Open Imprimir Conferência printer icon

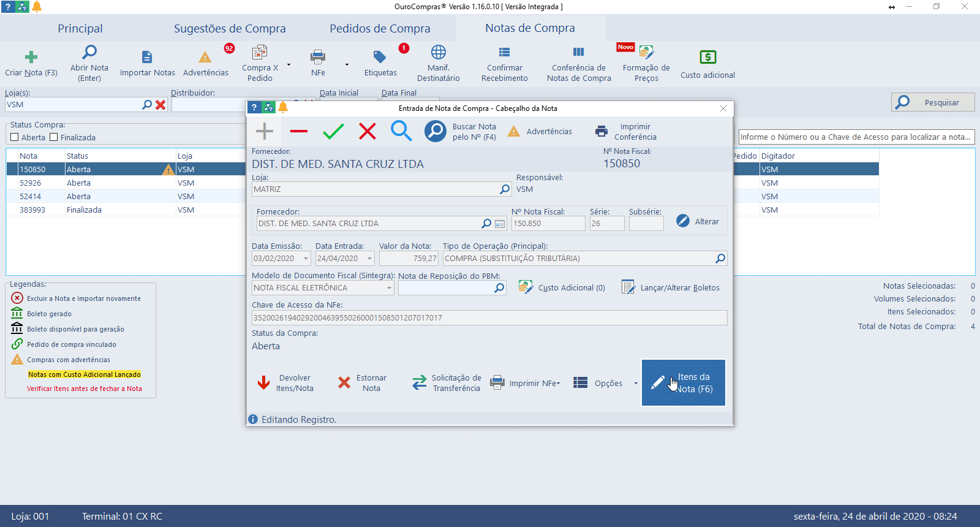(x=601, y=131)
